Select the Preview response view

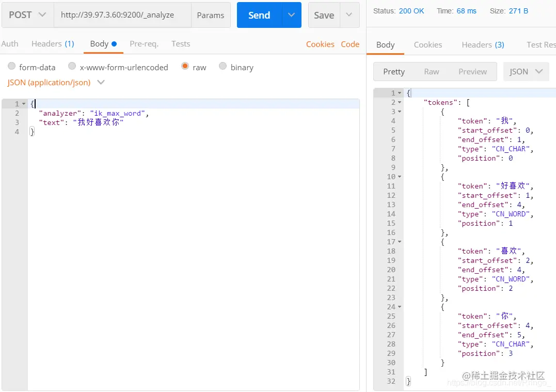coord(473,72)
